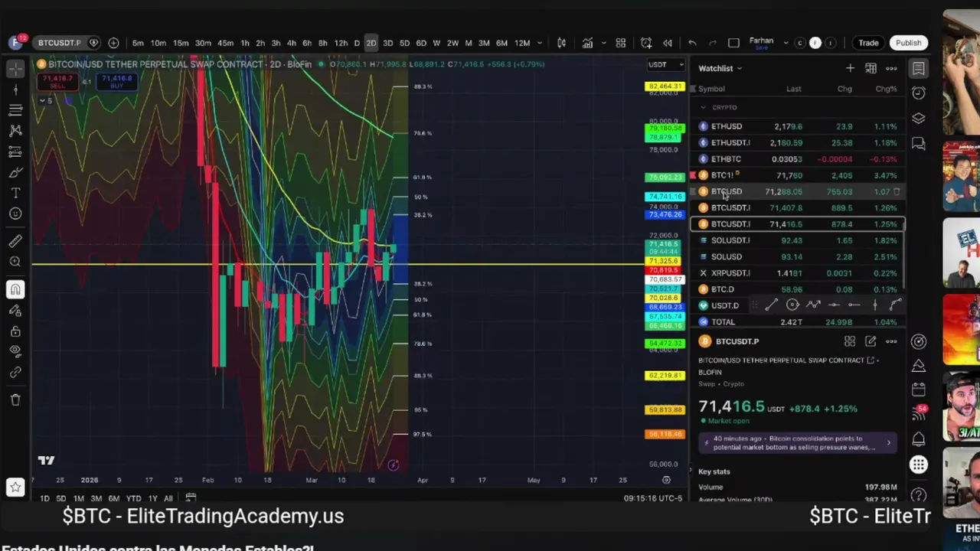980x551 pixels.
Task: Expand the Farhan layout dropdown arrow
Action: (x=784, y=43)
